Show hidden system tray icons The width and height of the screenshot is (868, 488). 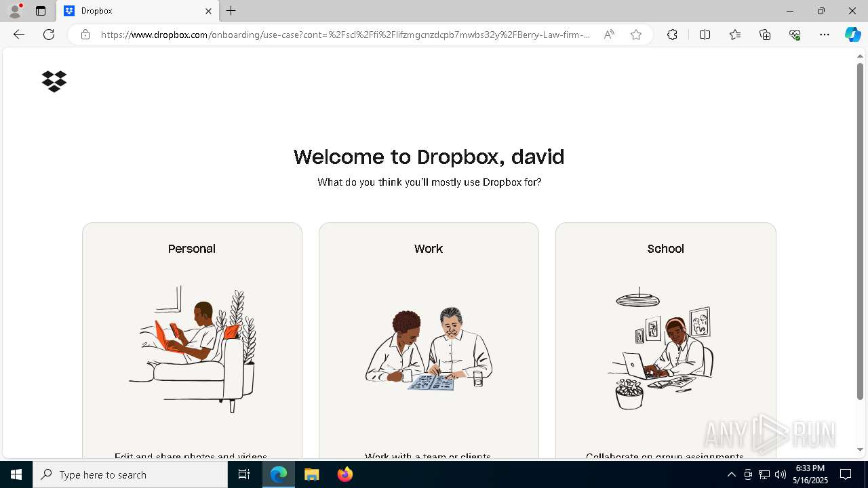coord(731,474)
